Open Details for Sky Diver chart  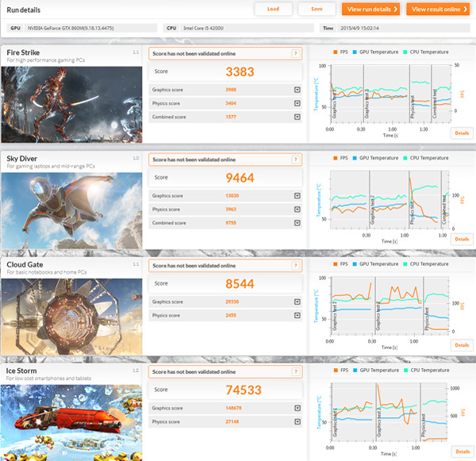[462, 239]
